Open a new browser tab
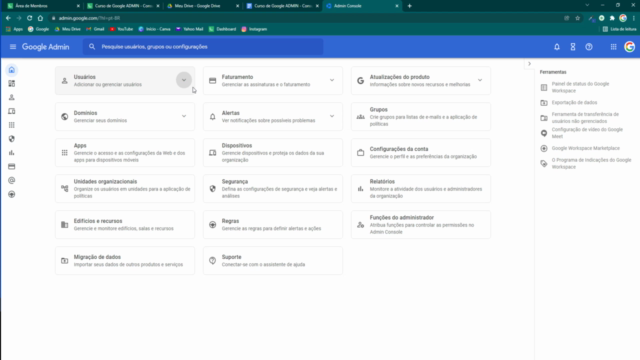This screenshot has width=640, height=360. pyautogui.click(x=409, y=6)
